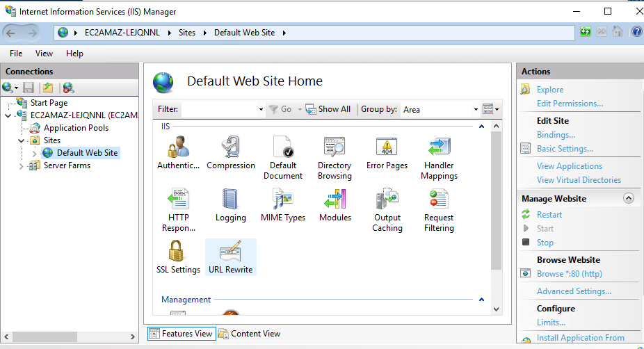Click the Forward navigation arrow

click(x=33, y=33)
